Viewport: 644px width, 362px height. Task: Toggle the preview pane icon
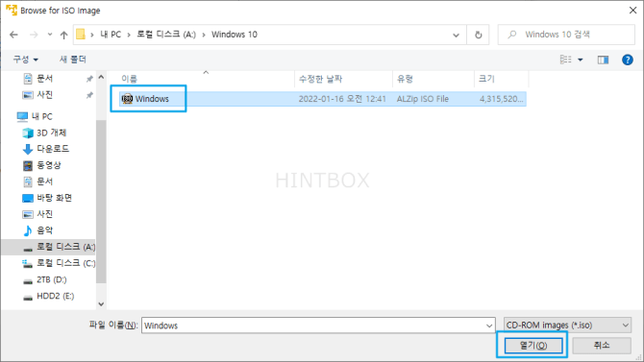[603, 60]
